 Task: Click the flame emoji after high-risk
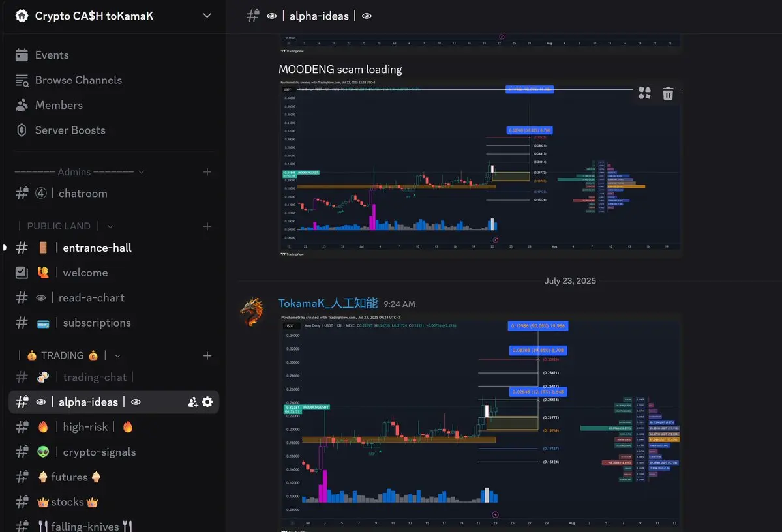[128, 427]
